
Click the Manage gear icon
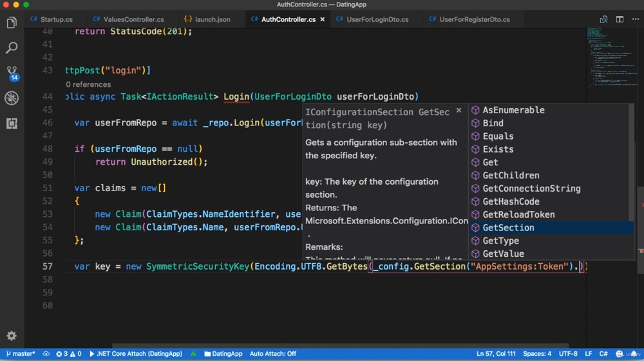coord(12,336)
